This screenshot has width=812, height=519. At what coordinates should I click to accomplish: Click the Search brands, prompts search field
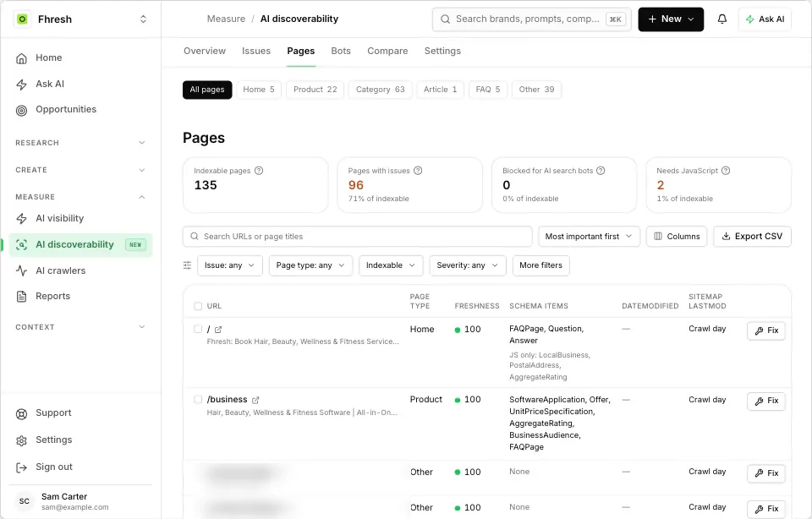click(531, 19)
